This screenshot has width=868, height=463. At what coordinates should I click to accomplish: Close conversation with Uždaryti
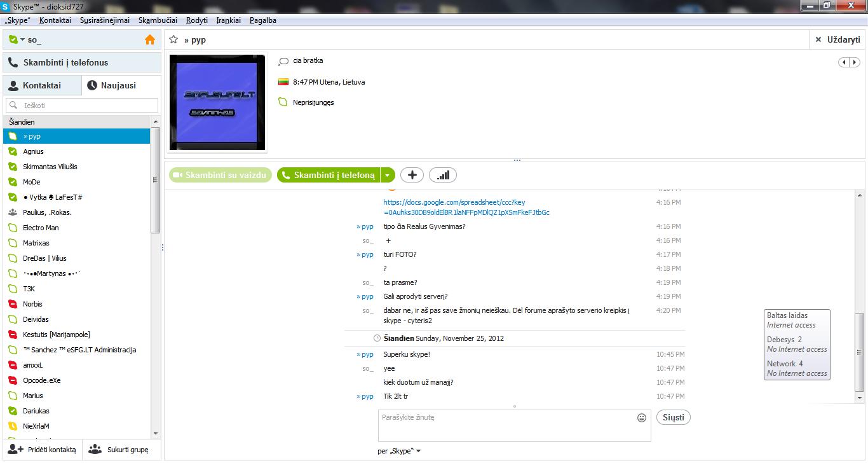pos(837,39)
